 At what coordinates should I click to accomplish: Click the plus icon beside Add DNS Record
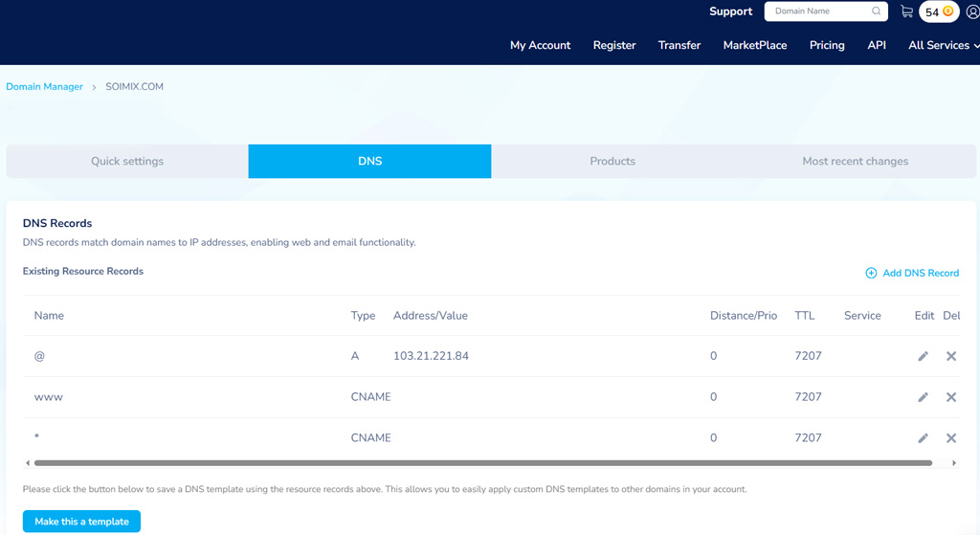[x=871, y=273]
